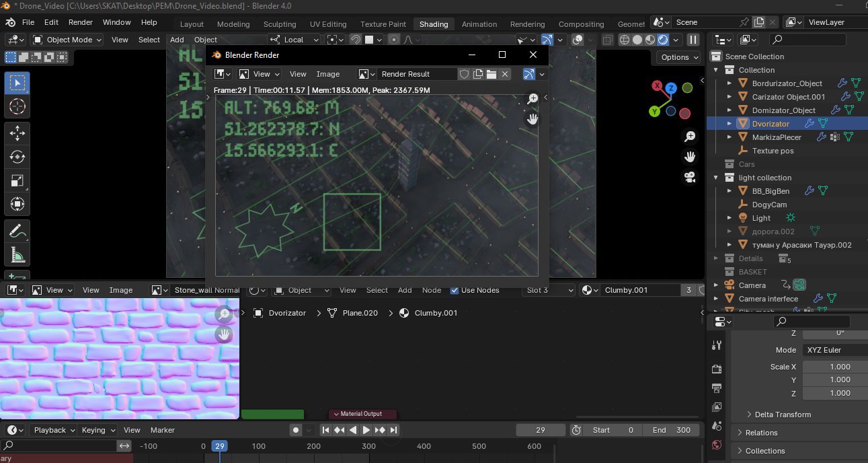
Task: Pause viewport render preview
Action: click(693, 40)
